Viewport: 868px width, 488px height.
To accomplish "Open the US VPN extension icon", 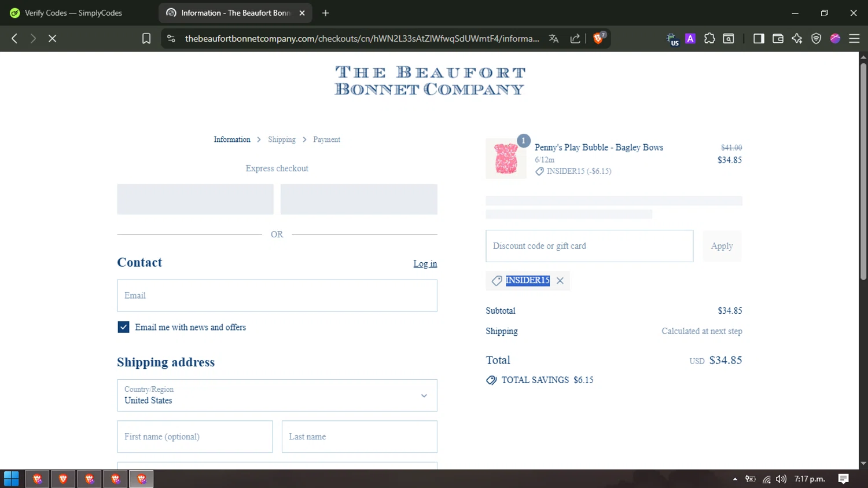I will tap(672, 39).
